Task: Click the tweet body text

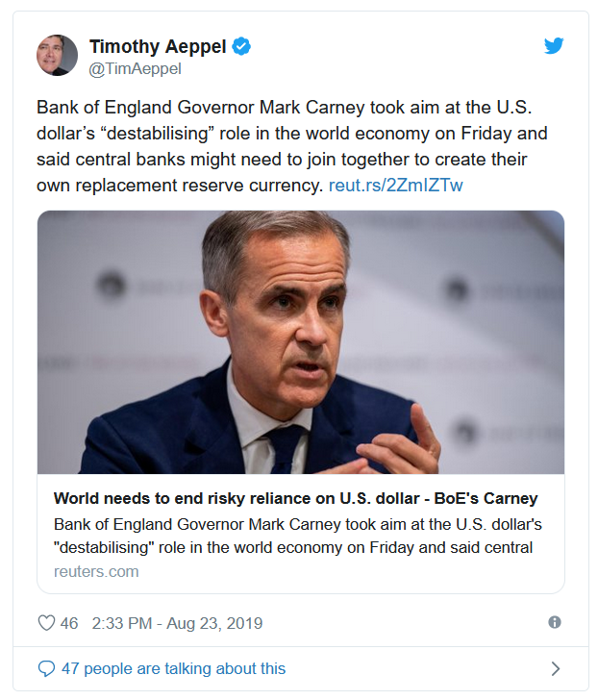Action: (292, 146)
